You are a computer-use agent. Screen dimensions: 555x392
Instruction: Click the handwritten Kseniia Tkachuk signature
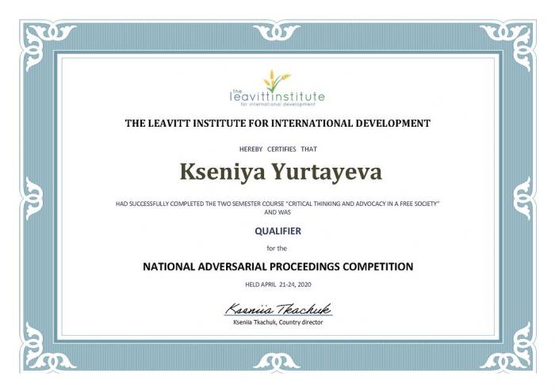277,309
